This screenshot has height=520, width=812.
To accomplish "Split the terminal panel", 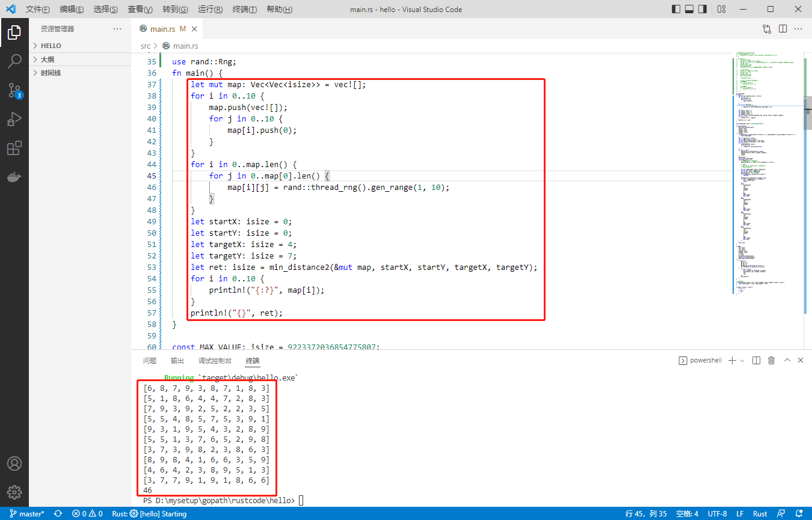I will coord(756,360).
